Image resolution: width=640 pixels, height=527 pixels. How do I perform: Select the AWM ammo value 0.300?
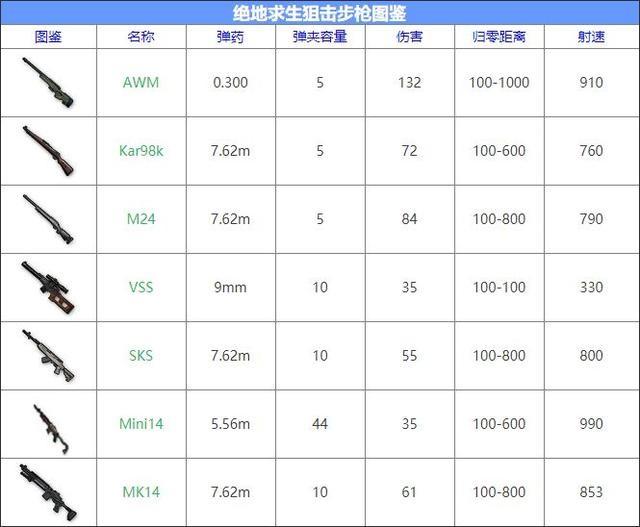click(x=230, y=82)
